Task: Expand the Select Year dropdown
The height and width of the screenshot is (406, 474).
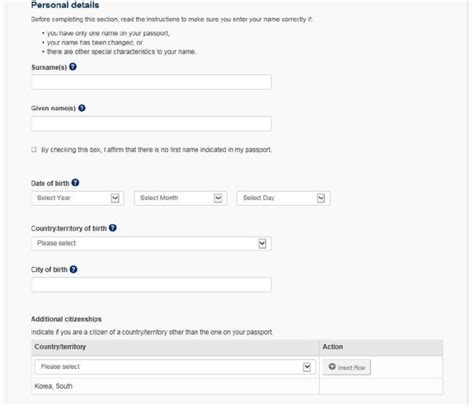Action: [x=78, y=198]
